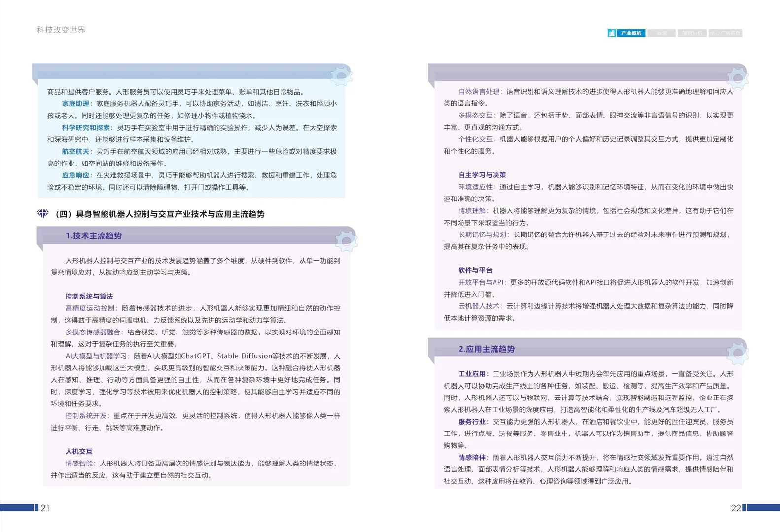Click the 高精度运动控制 term

tap(89, 308)
